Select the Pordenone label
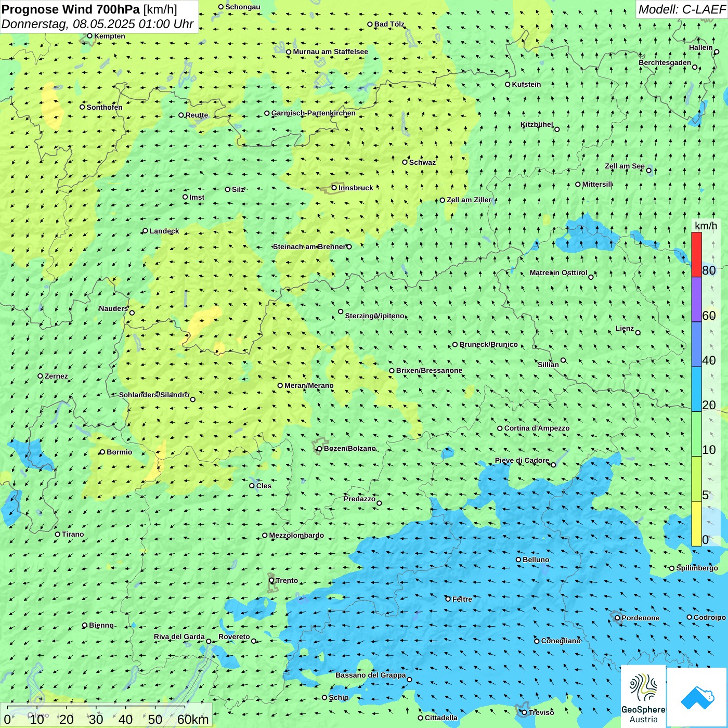 tap(641, 618)
